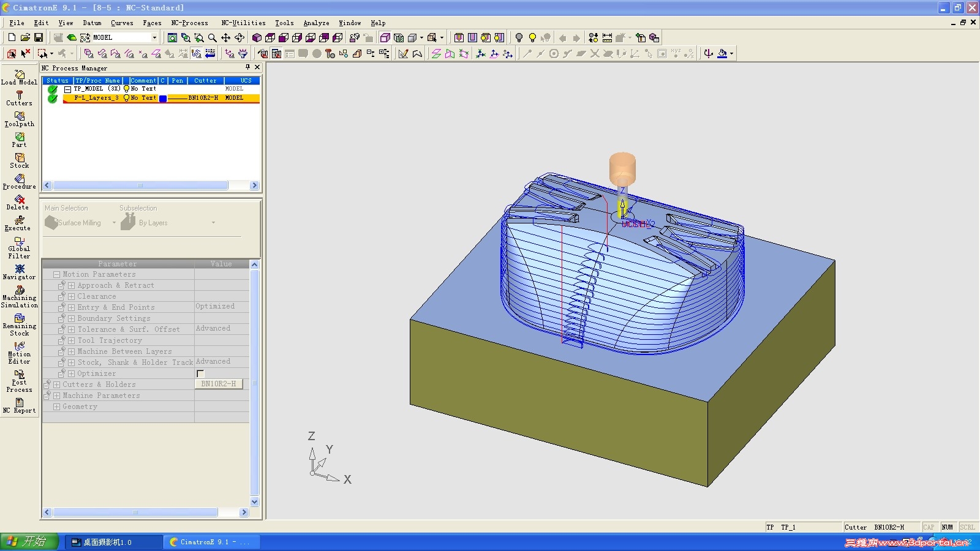Pin the NC Process Manager panel

point(247,67)
